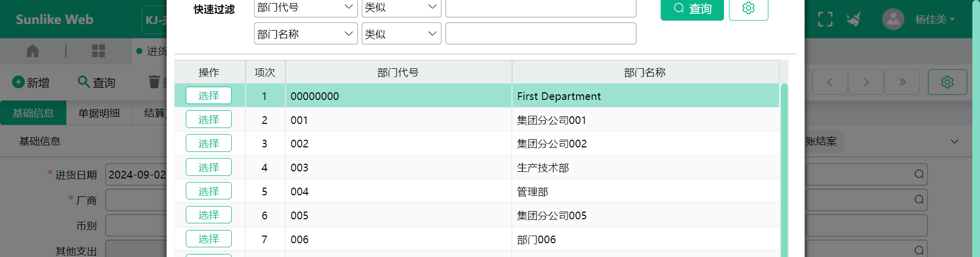This screenshot has width=980, height=257.
Task: Click the 厂商 input field
Action: (x=136, y=200)
